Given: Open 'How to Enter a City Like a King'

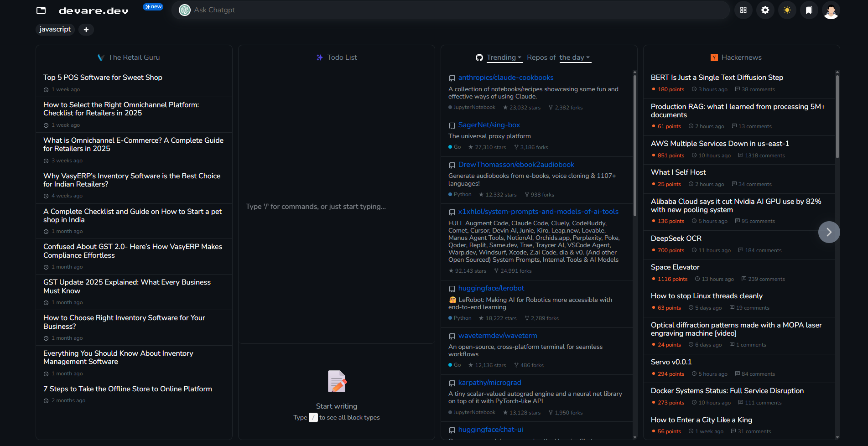Looking at the screenshot, I should (702, 420).
